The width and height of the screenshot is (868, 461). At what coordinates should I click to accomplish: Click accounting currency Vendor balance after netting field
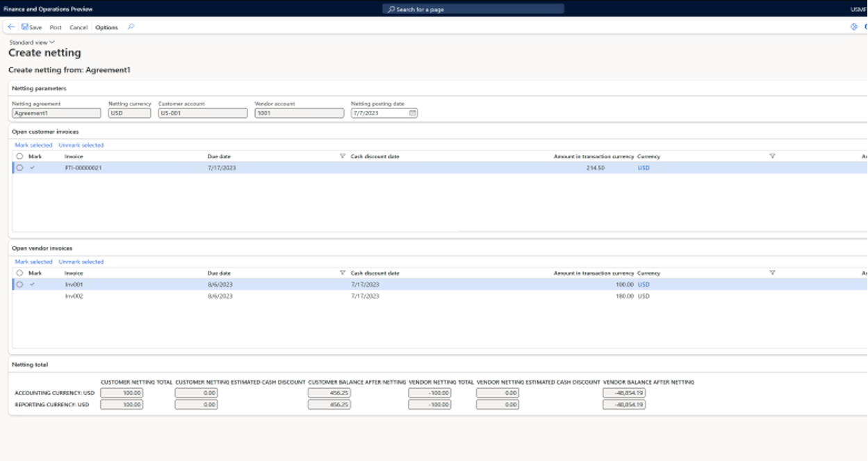click(624, 393)
